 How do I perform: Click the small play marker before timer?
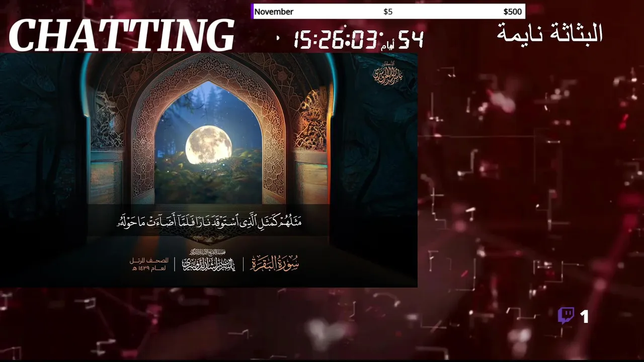click(x=278, y=38)
